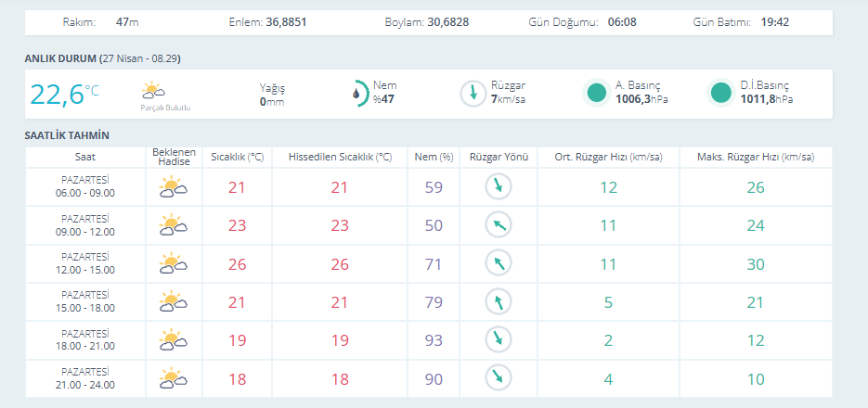The image size is (868, 408).
Task: Click the current partly cloudy weather icon
Action: point(153,91)
